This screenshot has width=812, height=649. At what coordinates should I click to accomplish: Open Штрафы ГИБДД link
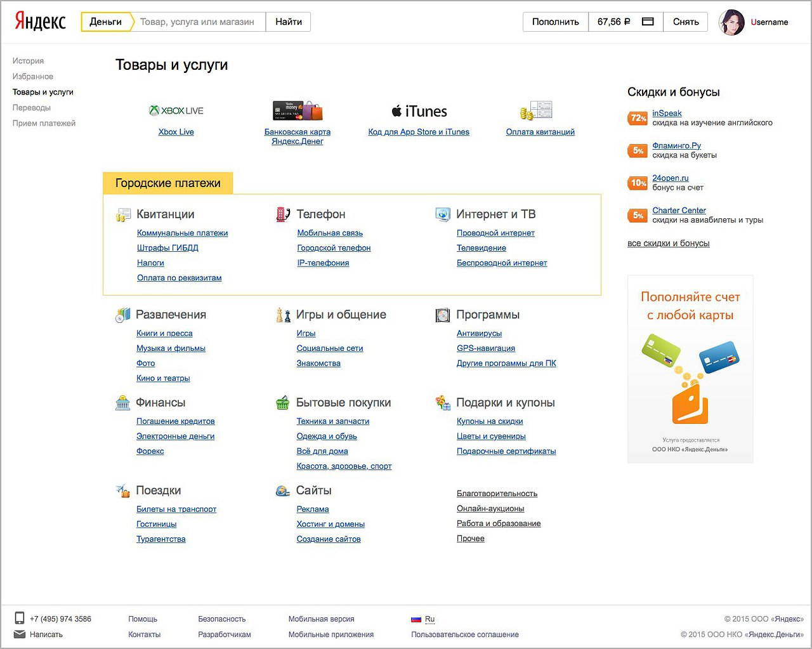[167, 248]
